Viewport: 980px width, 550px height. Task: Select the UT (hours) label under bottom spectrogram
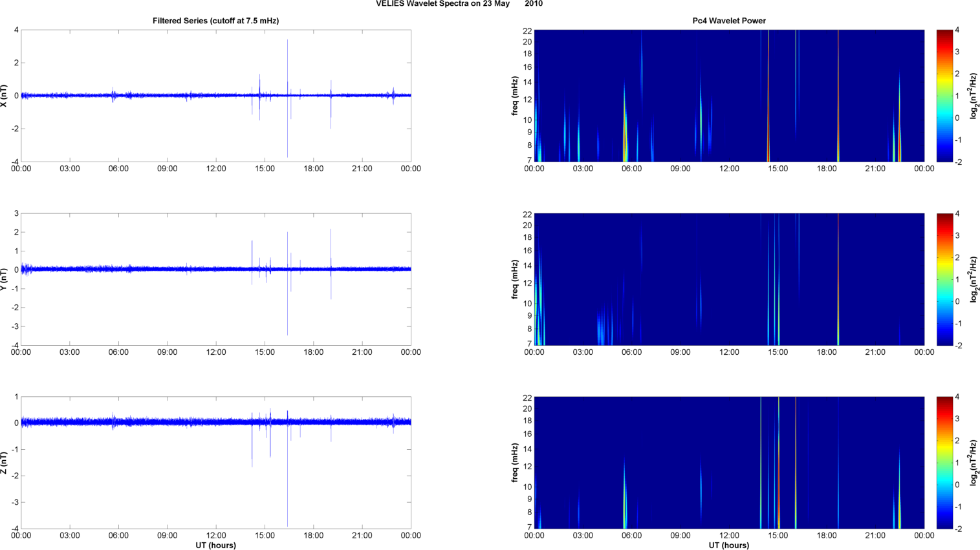coord(728,545)
